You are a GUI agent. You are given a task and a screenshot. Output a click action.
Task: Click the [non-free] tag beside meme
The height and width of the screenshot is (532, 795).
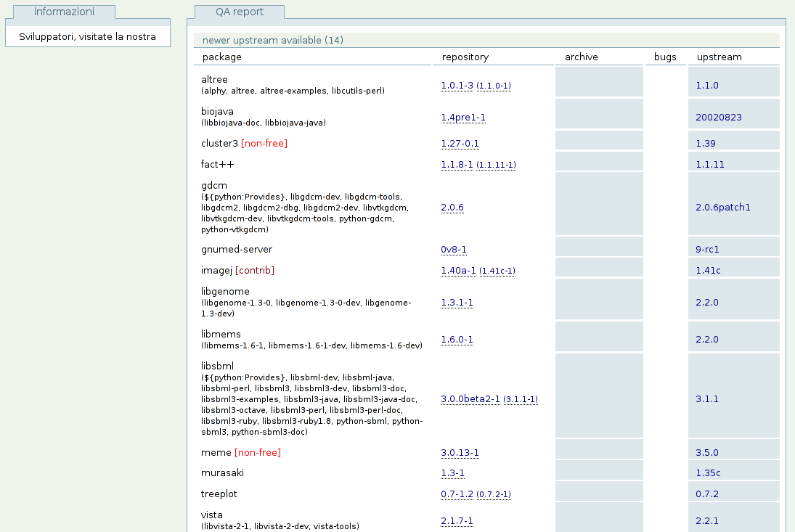click(x=258, y=452)
